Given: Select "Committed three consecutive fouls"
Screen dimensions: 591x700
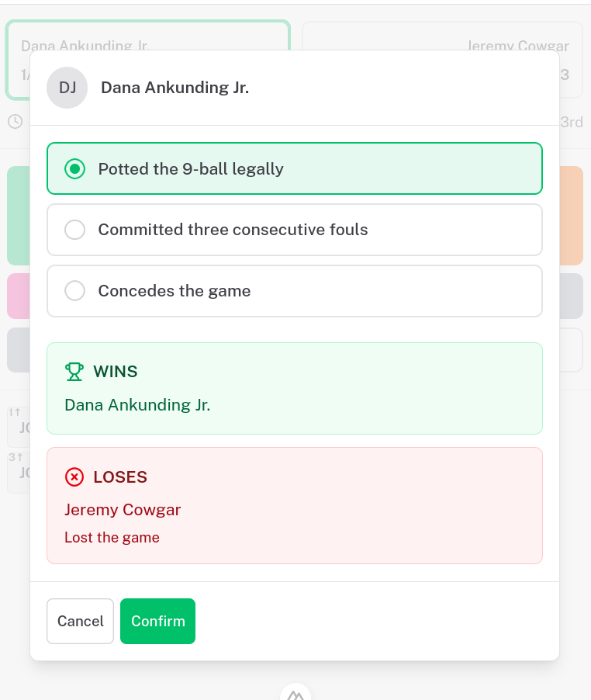Looking at the screenshot, I should [294, 230].
